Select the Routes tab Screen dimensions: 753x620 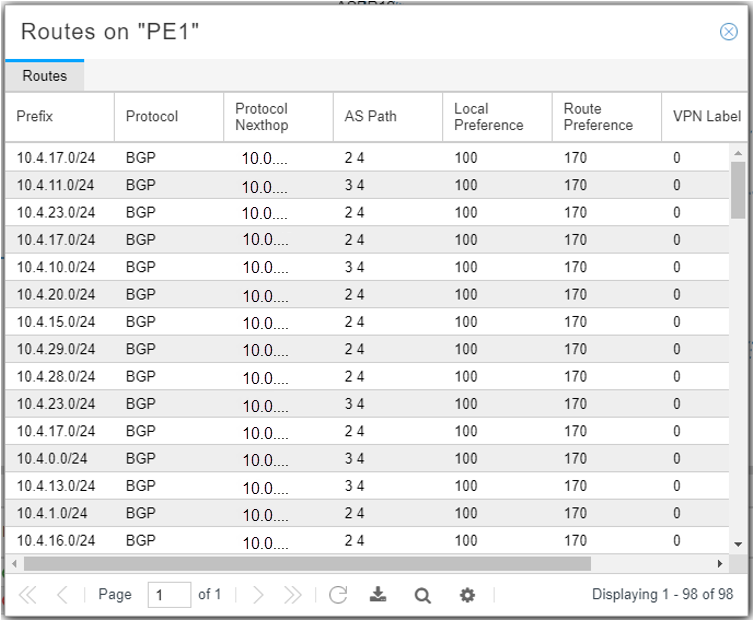(45, 76)
